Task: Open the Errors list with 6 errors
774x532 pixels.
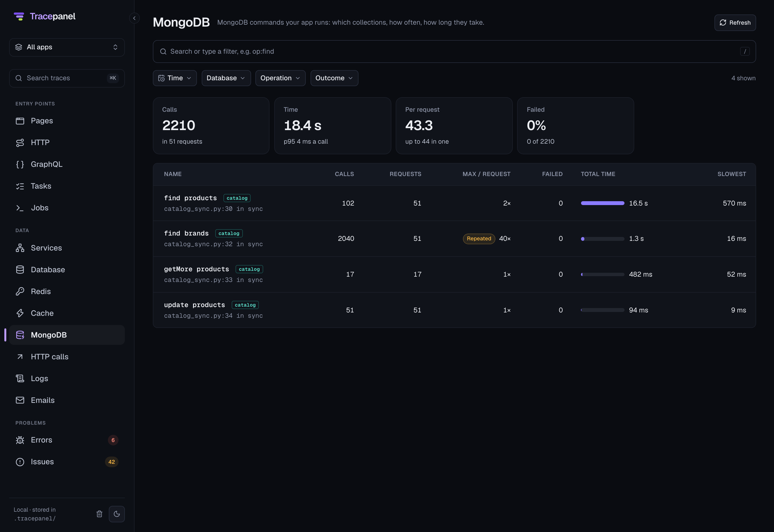Action: 67,440
